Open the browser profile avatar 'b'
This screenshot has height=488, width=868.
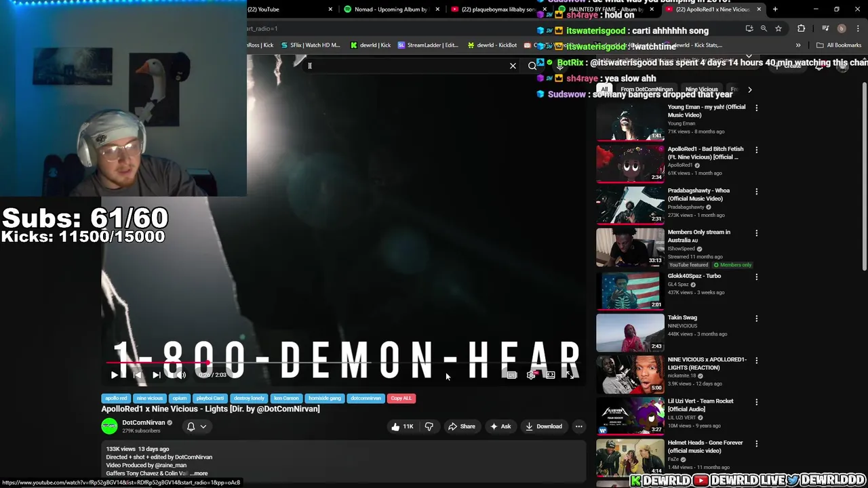tap(842, 28)
